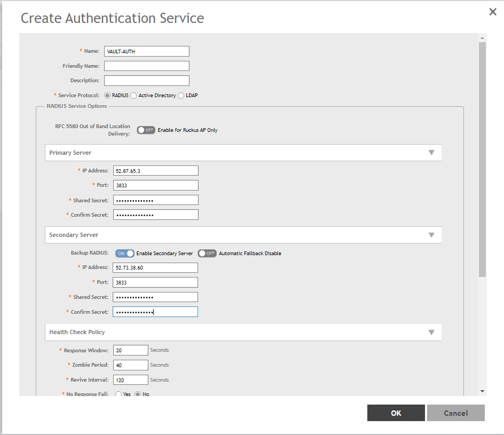The height and width of the screenshot is (435, 504).
Task: Click the Revive Interval input field
Action: click(130, 380)
